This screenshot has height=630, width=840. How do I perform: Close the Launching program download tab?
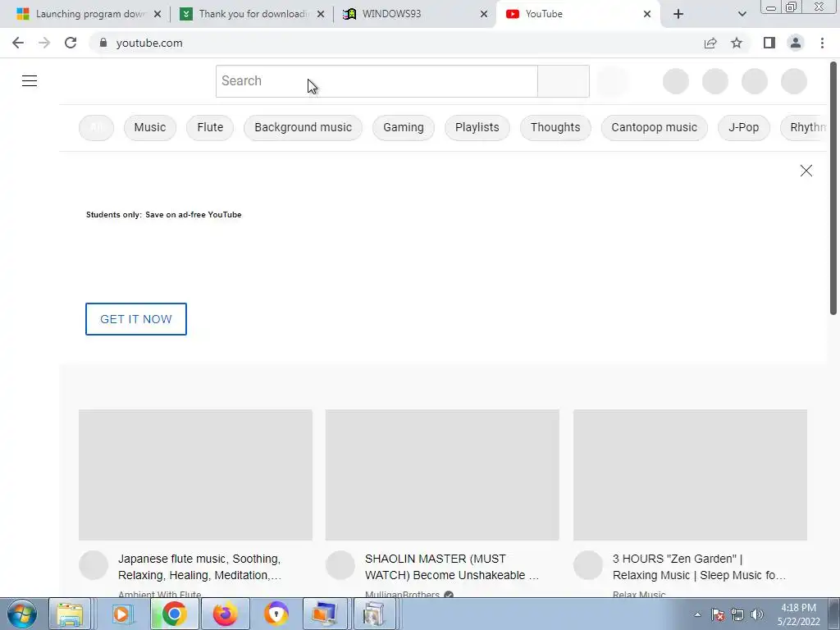coord(157,14)
